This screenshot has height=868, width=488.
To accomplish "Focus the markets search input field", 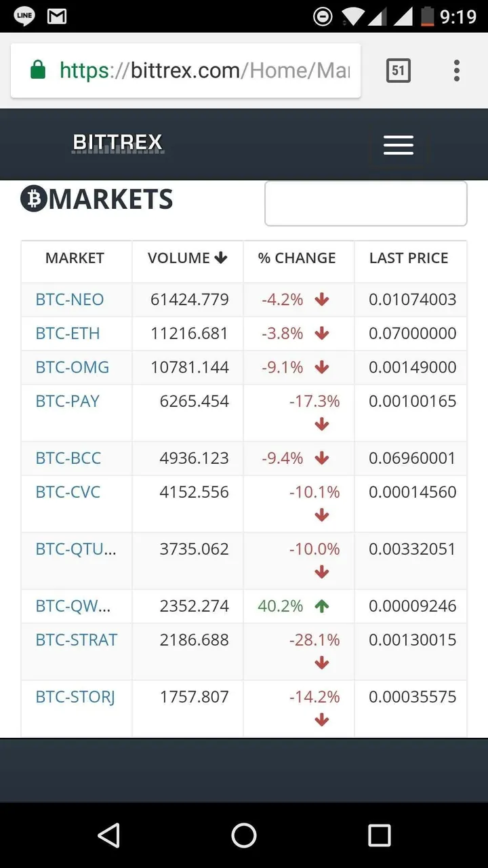I will 365,203.
